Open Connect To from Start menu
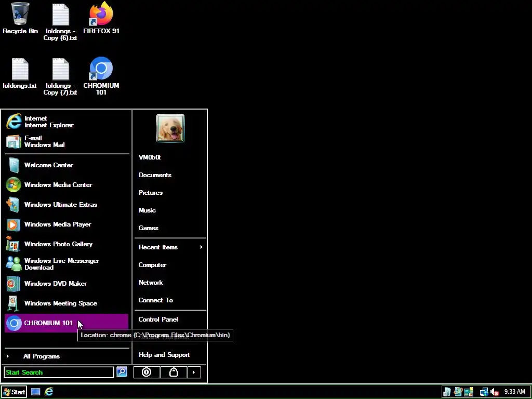Viewport: 532px width, 399px height. [170, 300]
